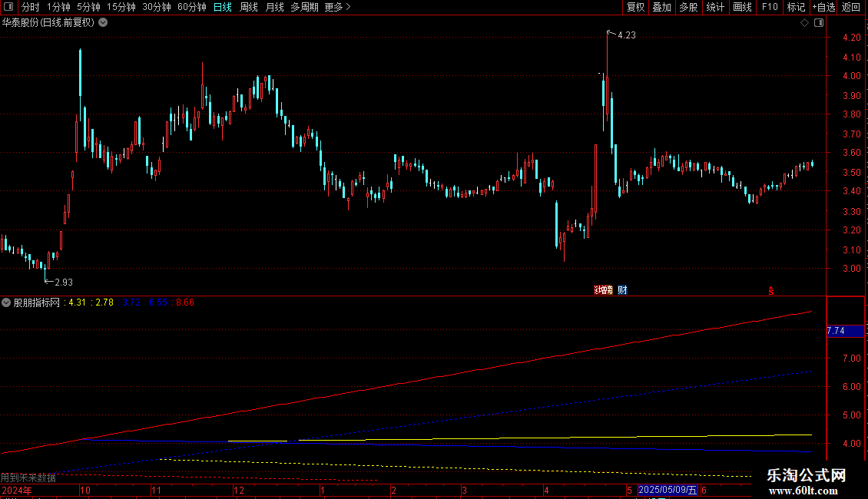Open the 统计 statistics tool
The height and width of the screenshot is (499, 868).
715,7
